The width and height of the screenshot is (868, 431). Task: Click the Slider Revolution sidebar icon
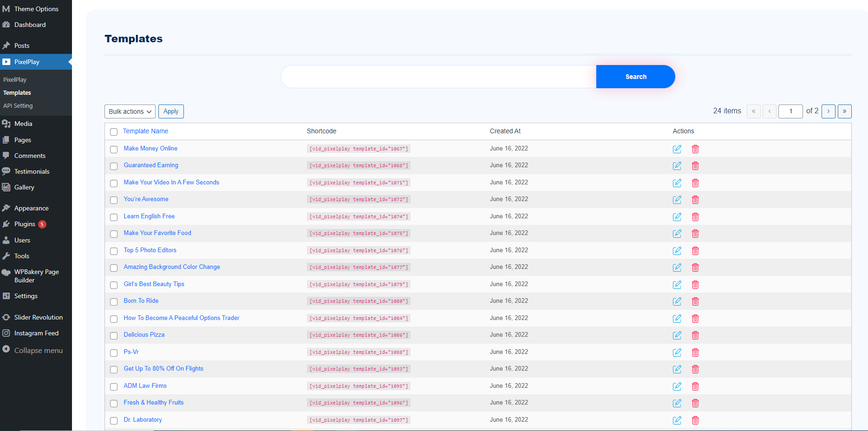coord(6,317)
